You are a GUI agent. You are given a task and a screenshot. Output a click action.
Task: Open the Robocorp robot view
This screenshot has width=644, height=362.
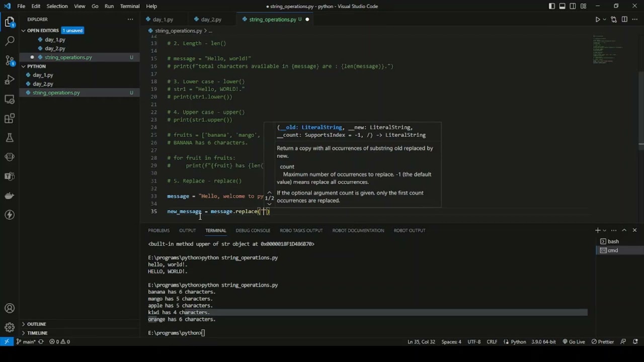coord(10,157)
